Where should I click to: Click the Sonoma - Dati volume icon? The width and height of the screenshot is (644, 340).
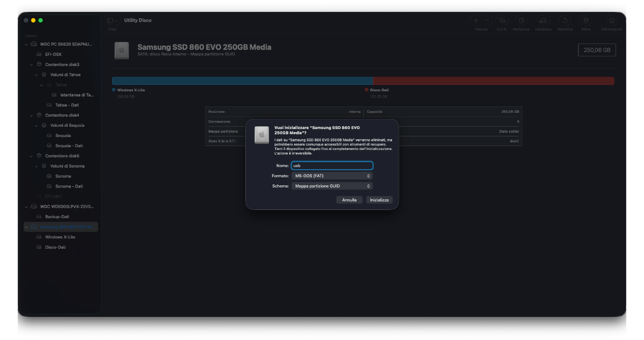[49, 186]
